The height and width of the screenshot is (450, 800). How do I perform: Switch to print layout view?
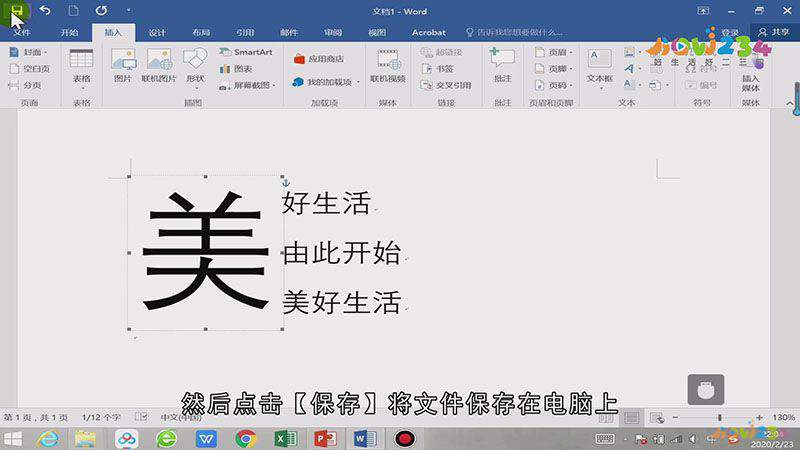(632, 418)
